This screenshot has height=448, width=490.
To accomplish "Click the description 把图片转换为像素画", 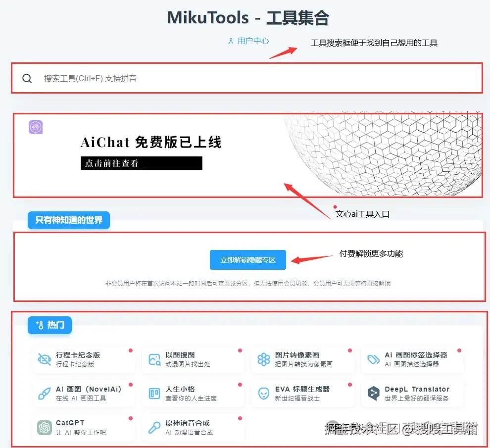I will tap(304, 364).
